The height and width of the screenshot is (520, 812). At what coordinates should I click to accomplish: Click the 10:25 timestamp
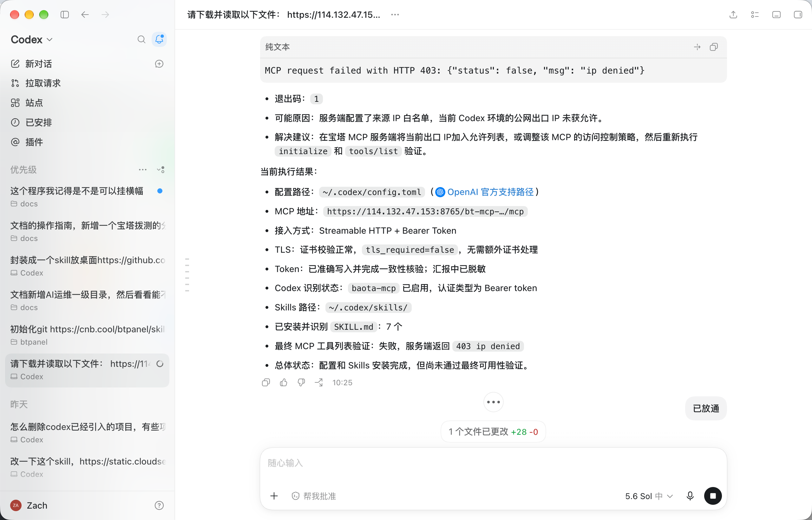point(342,383)
